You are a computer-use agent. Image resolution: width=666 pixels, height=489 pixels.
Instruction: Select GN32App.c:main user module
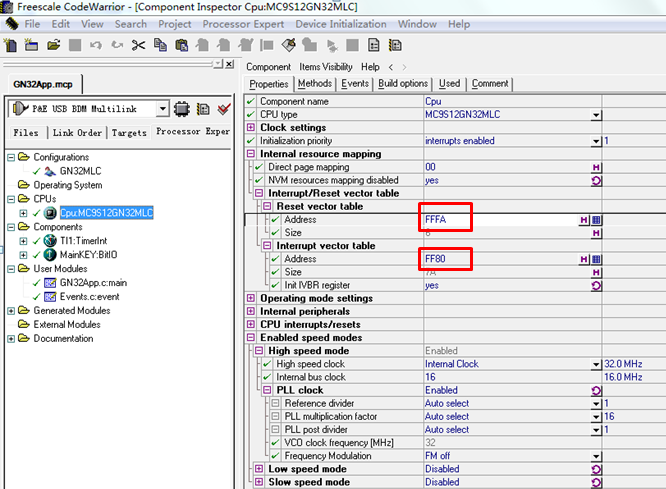click(x=93, y=283)
